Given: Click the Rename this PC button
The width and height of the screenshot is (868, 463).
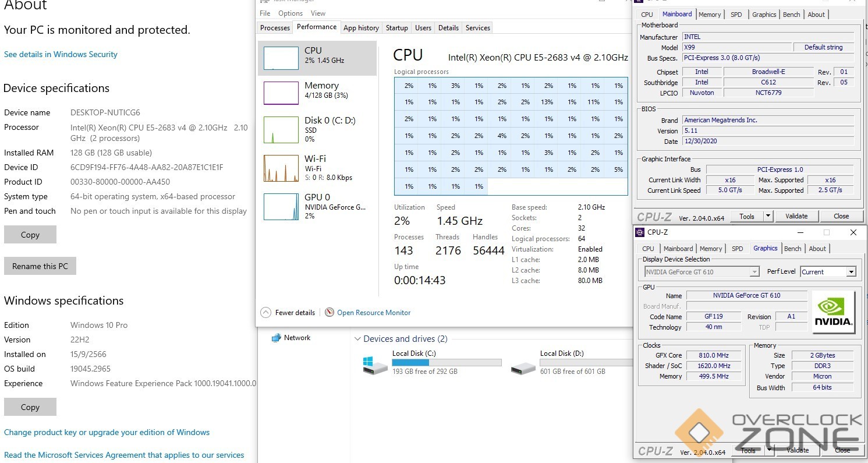Looking at the screenshot, I should [x=40, y=266].
